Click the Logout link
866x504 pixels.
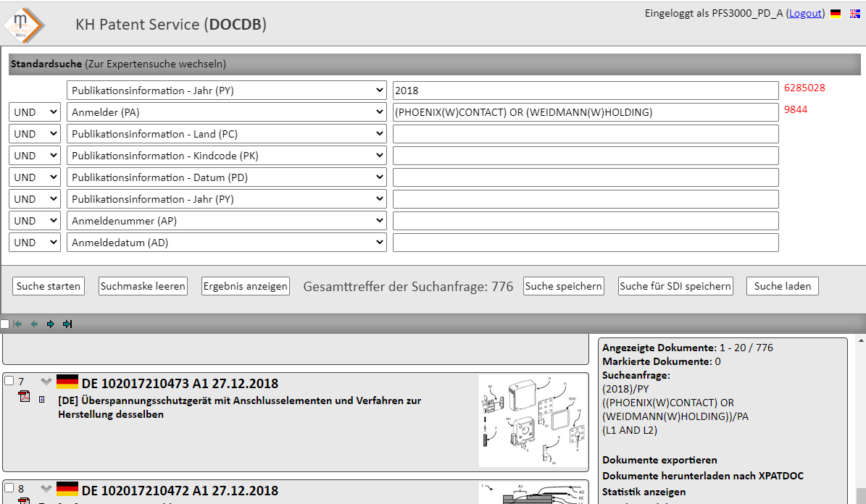(805, 13)
